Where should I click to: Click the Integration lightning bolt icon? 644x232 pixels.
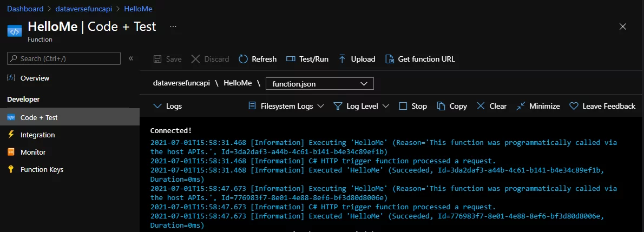click(x=11, y=135)
